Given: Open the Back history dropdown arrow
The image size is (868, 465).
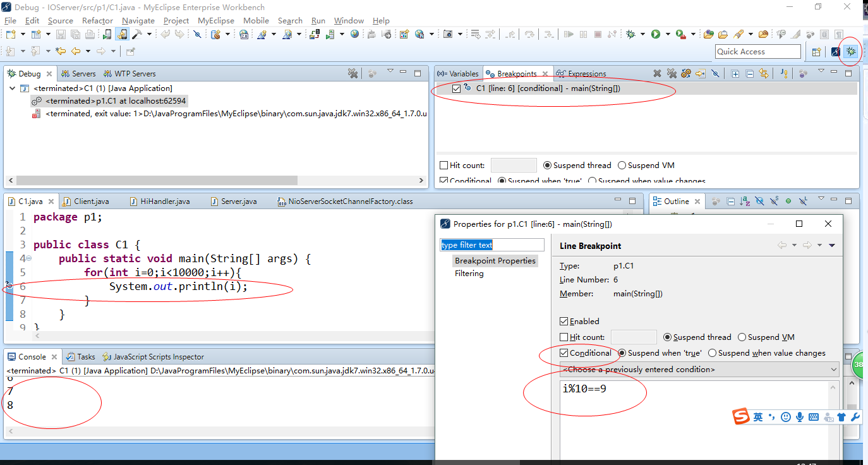Looking at the screenshot, I should point(88,51).
